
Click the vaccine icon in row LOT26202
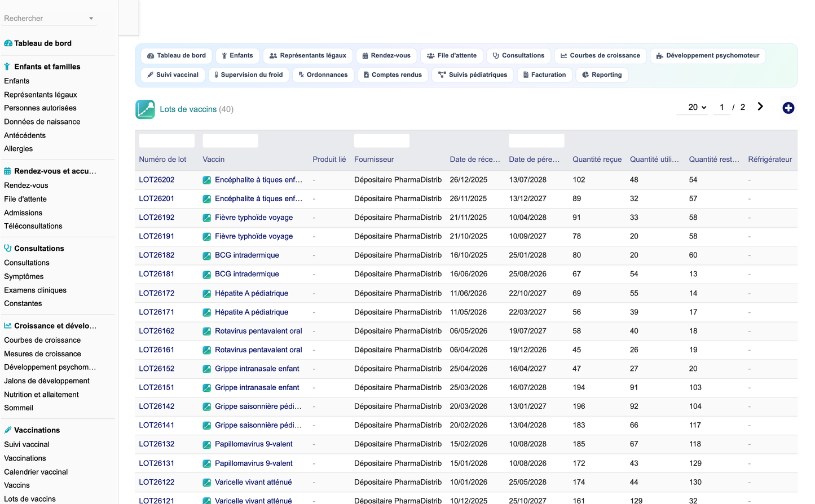pyautogui.click(x=207, y=180)
